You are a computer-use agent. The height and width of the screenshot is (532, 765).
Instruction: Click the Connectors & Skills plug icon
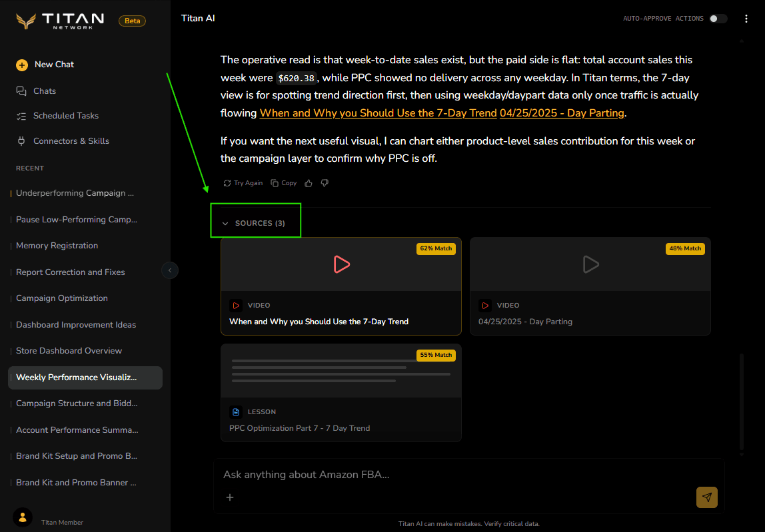point(21,141)
